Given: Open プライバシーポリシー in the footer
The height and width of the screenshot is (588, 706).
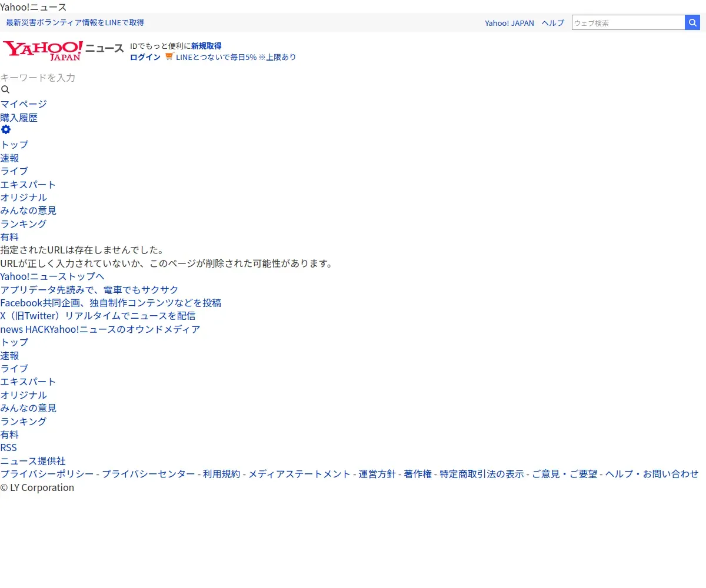Looking at the screenshot, I should point(47,474).
